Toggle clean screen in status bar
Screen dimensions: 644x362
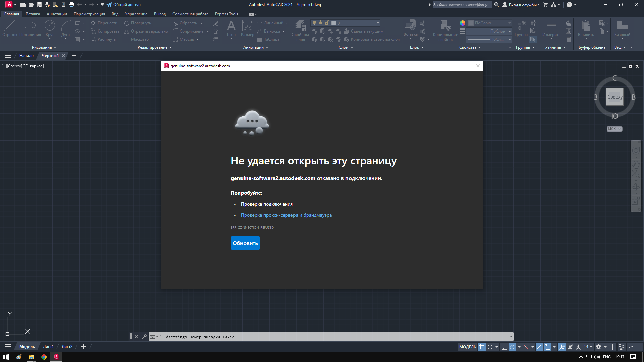[x=631, y=347]
